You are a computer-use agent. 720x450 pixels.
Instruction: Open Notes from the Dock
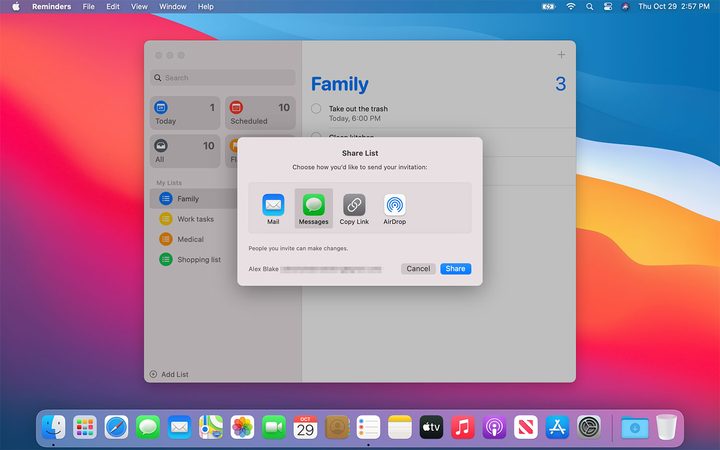tap(400, 428)
